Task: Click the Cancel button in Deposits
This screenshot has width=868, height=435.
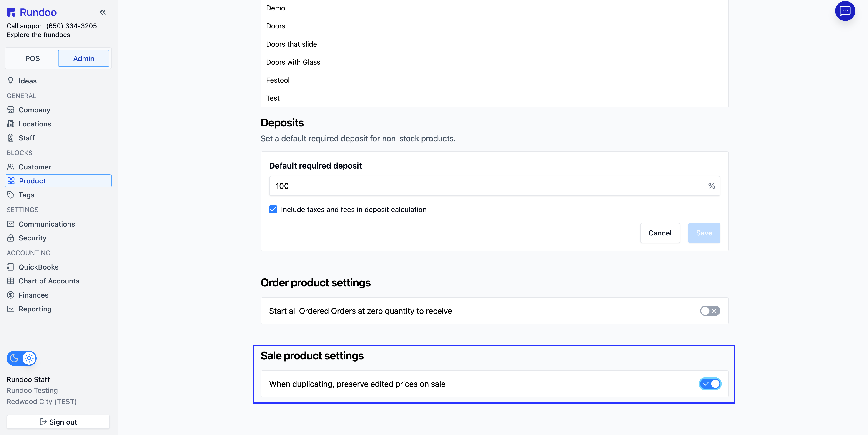Action: (x=660, y=233)
